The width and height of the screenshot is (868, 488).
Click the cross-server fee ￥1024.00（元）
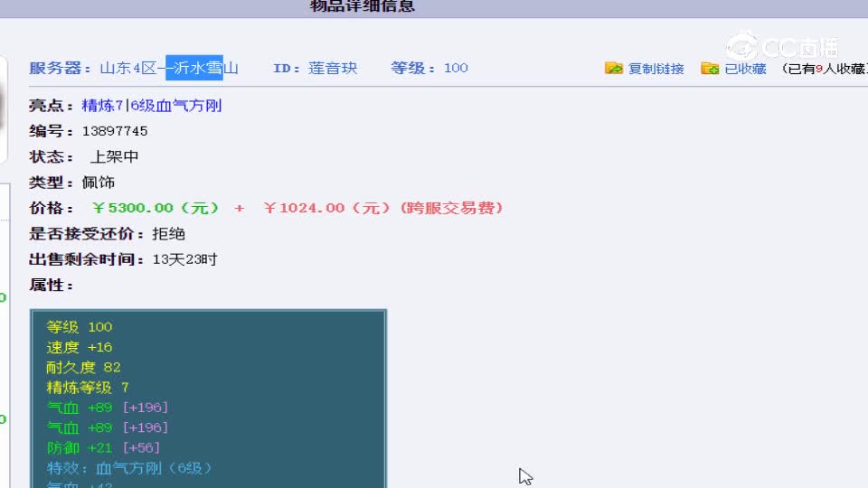[326, 208]
